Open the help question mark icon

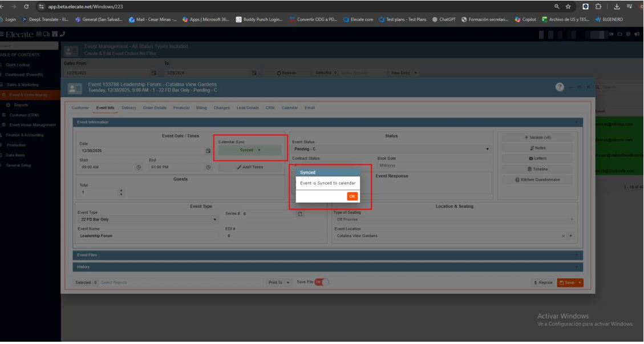pos(560,87)
